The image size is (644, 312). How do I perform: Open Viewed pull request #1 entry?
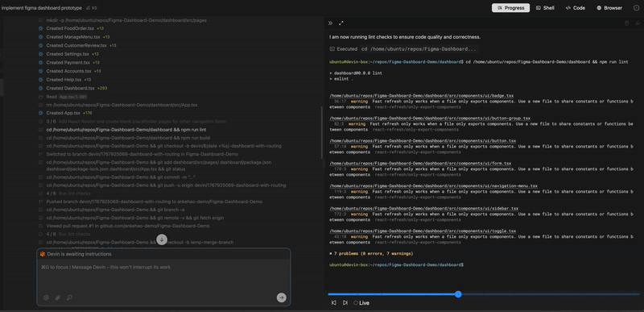coord(128,226)
